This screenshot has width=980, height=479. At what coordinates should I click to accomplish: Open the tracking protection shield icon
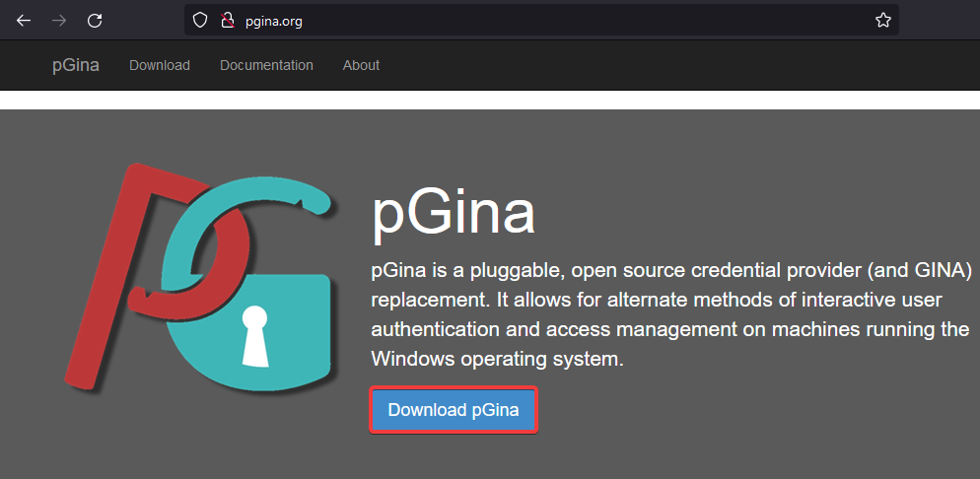point(200,20)
